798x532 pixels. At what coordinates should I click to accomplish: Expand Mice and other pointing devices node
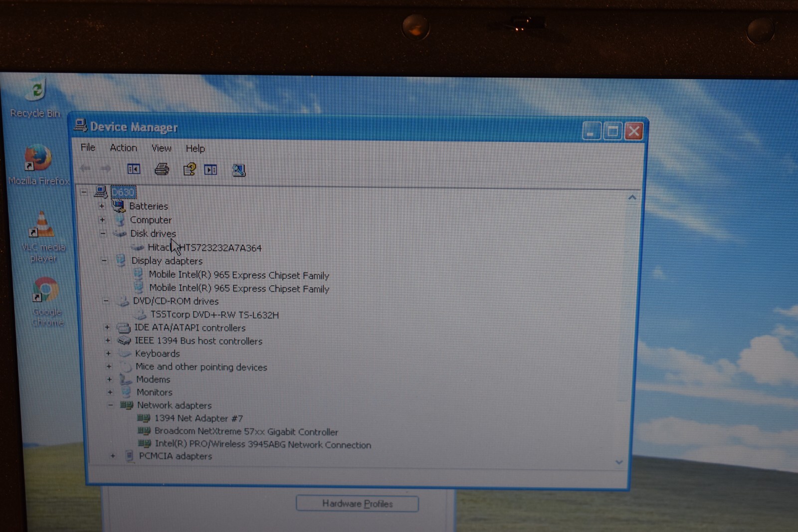coord(109,366)
